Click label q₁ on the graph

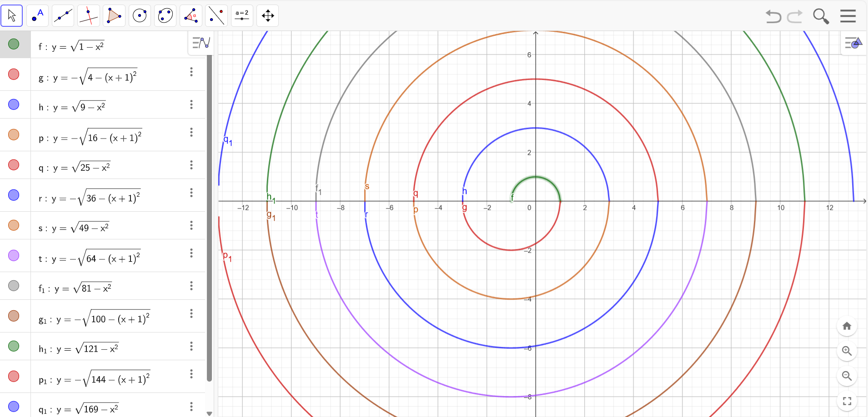coord(228,140)
